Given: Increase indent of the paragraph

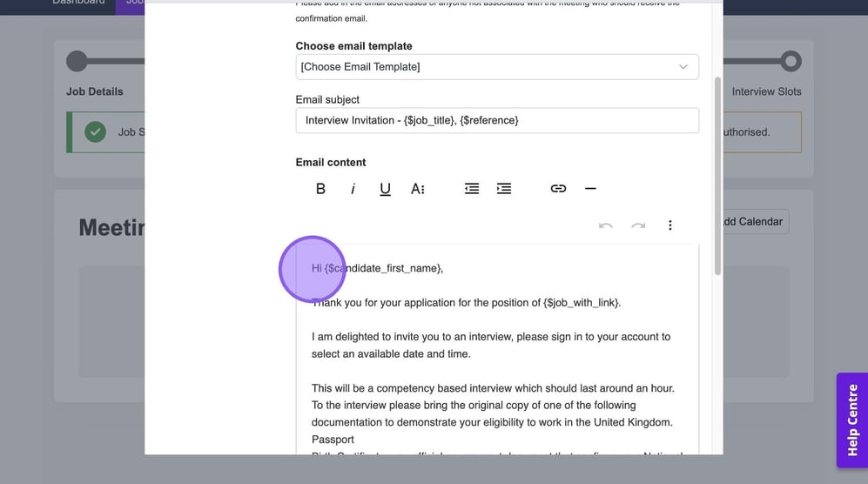Looking at the screenshot, I should [x=503, y=189].
